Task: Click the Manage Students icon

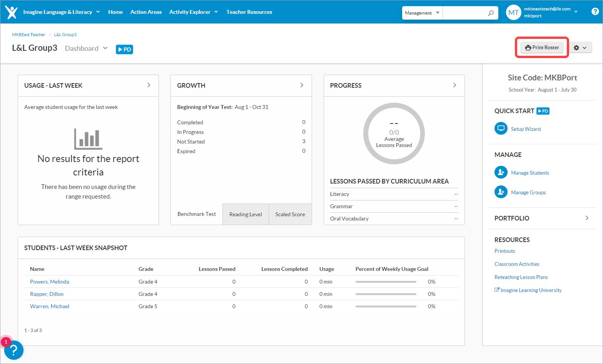Action: coord(501,172)
